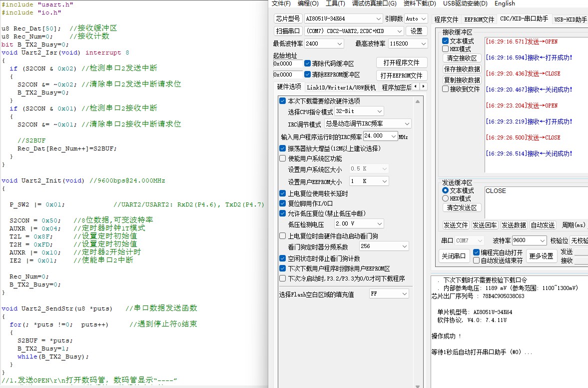Select the EEPROM文件 tab
This screenshot has width=588, height=388.
tap(479, 19)
